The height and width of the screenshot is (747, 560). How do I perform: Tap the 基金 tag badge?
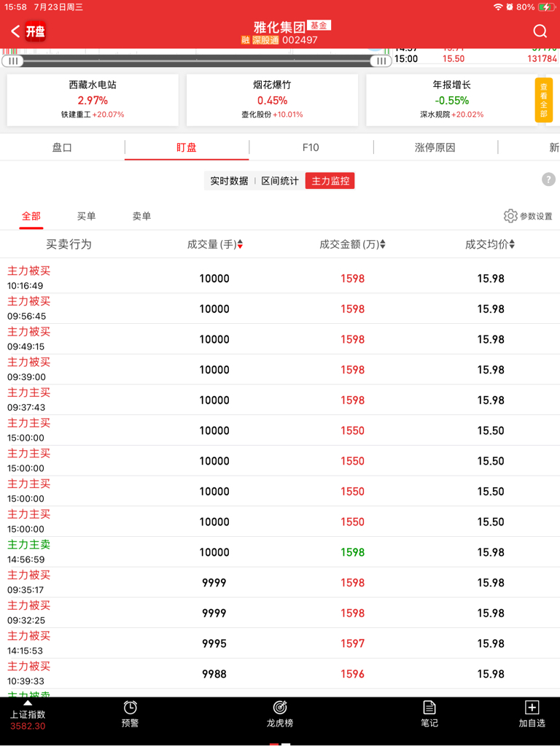tap(319, 26)
